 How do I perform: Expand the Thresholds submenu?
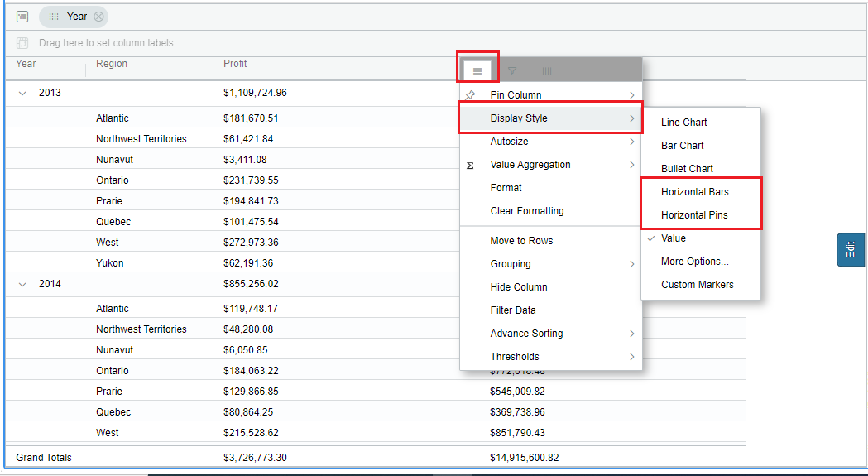click(x=550, y=357)
